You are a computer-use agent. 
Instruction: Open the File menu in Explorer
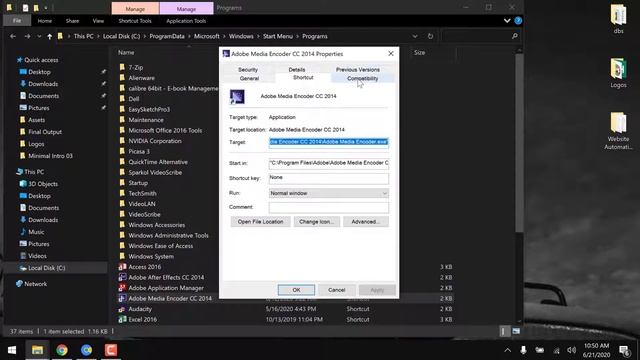(17, 21)
